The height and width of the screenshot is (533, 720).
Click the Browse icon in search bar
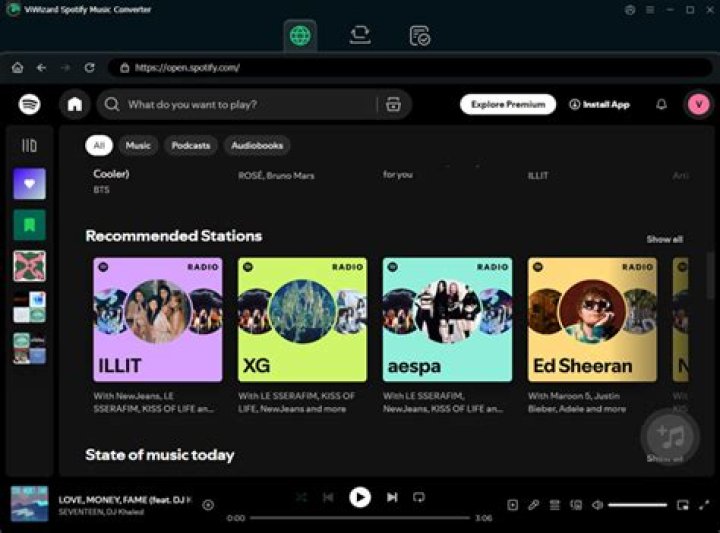(x=393, y=104)
